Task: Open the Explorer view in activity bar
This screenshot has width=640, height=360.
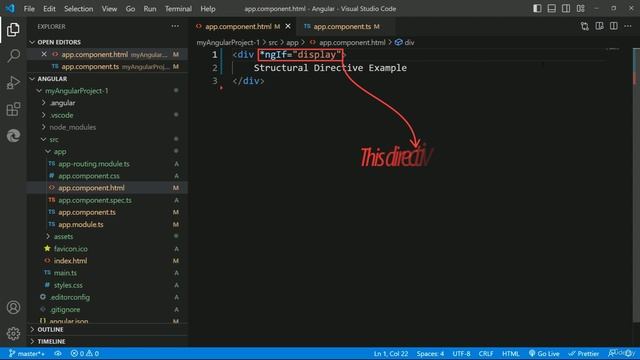Action: coord(13,29)
